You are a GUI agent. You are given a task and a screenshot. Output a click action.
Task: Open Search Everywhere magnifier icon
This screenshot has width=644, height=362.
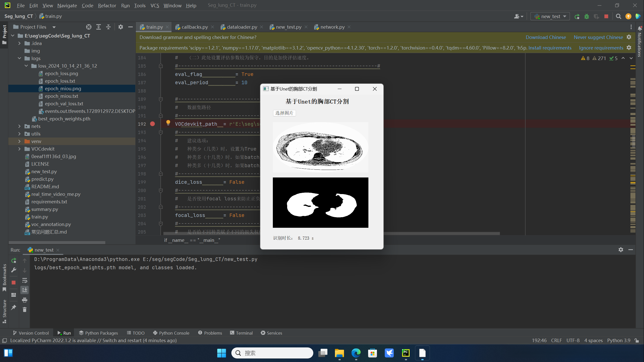[619, 17]
